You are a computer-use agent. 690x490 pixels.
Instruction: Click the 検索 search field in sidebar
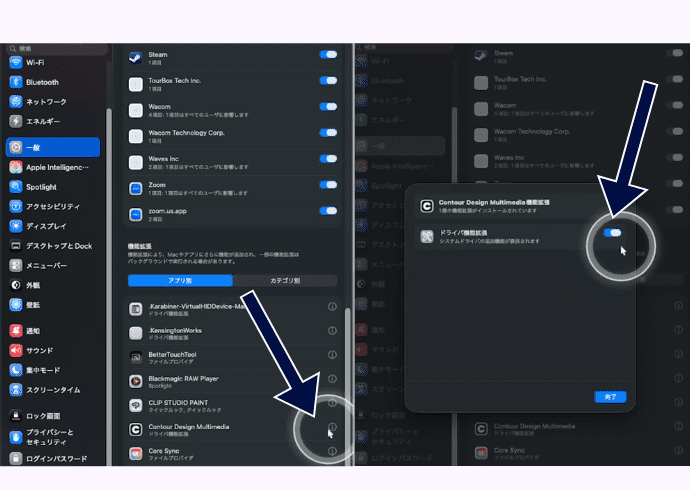tap(55, 47)
